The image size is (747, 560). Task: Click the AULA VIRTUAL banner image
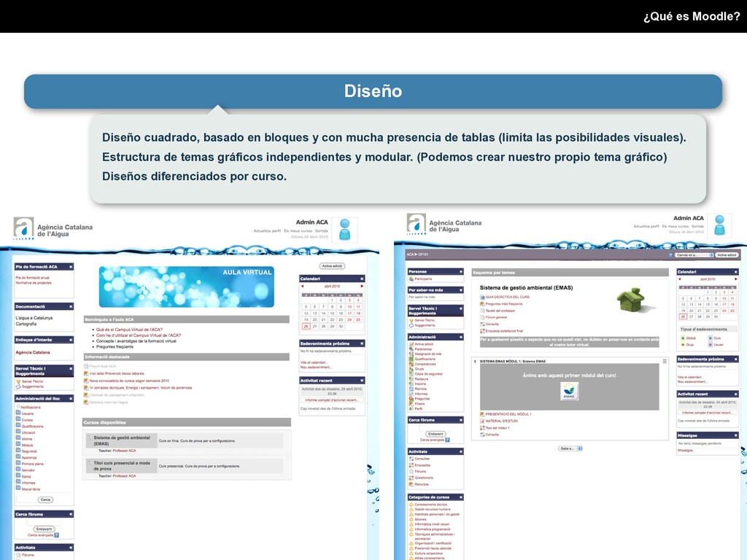pos(186,287)
